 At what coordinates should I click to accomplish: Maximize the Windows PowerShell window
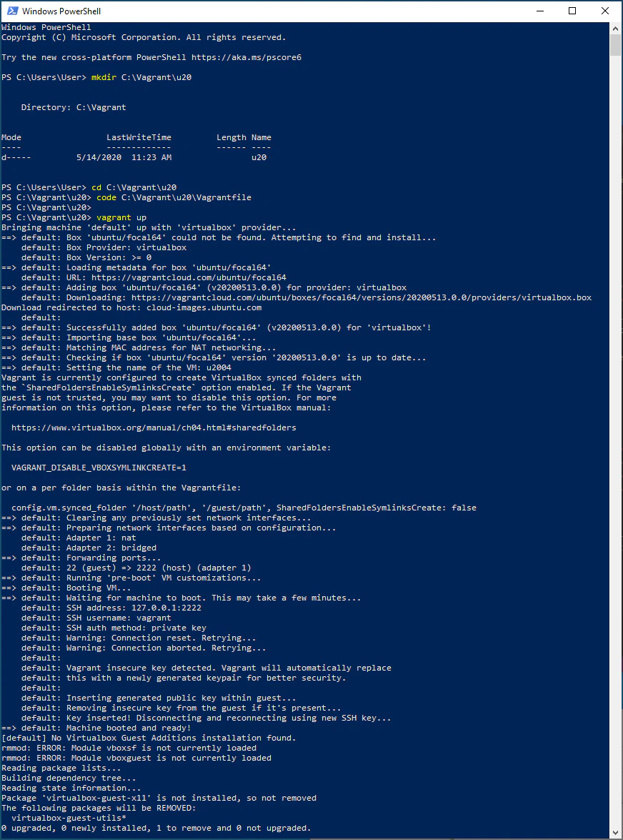tap(572, 11)
